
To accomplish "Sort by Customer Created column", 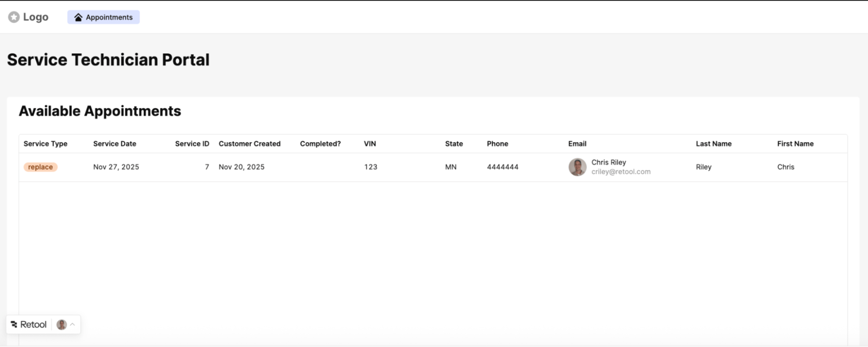I will (x=249, y=144).
